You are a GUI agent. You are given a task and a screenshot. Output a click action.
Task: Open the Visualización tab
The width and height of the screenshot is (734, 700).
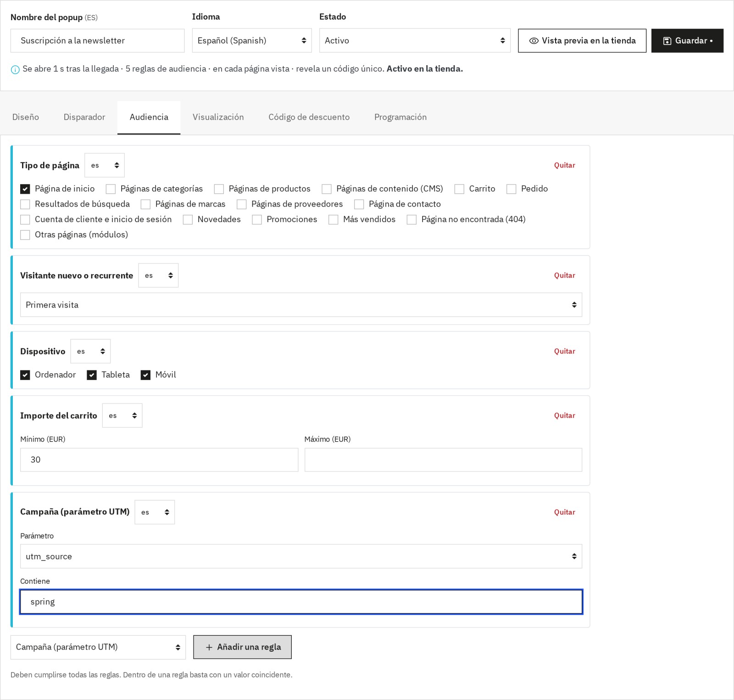(x=218, y=117)
